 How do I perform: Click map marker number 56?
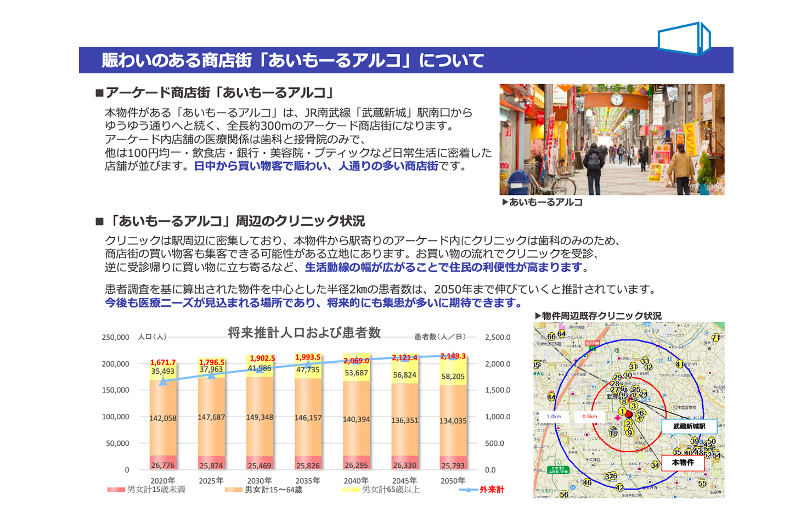(x=564, y=494)
